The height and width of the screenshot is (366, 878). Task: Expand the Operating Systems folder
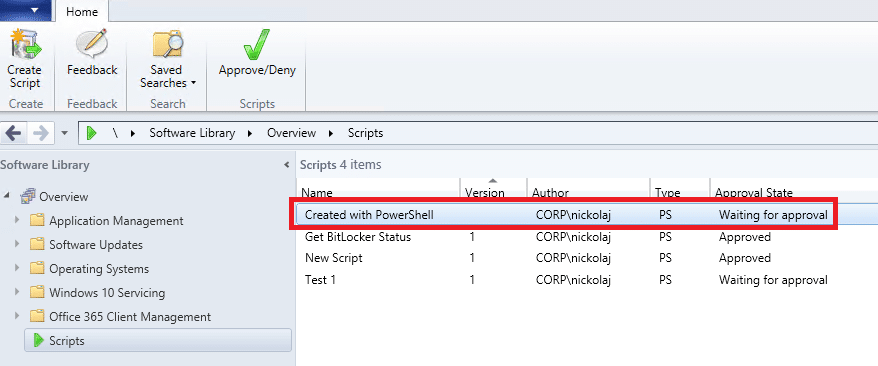pos(17,269)
